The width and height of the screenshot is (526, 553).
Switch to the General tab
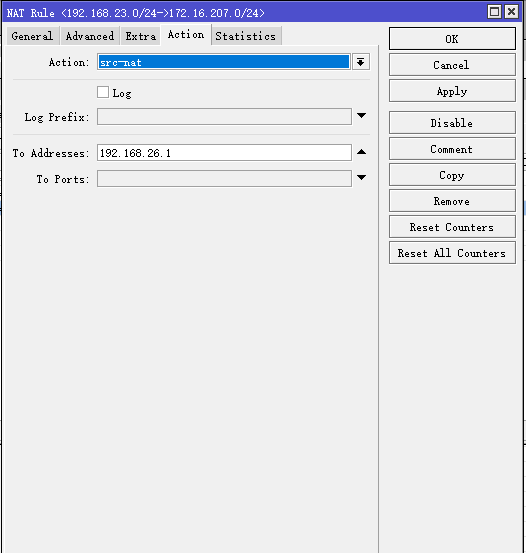pos(32,36)
